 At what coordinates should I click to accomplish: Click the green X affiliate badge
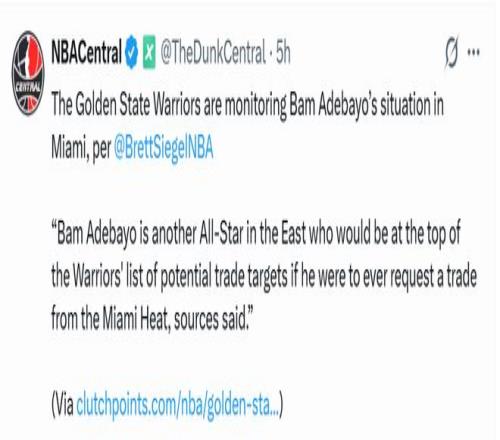tap(149, 52)
